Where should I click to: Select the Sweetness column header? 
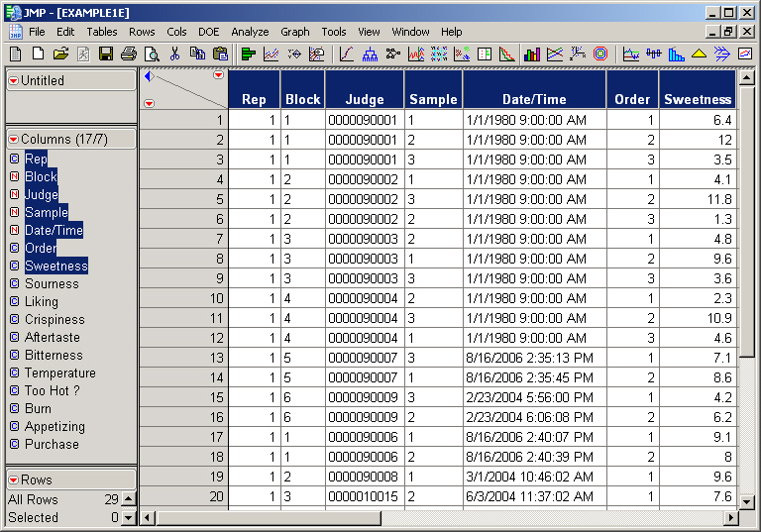[x=698, y=99]
